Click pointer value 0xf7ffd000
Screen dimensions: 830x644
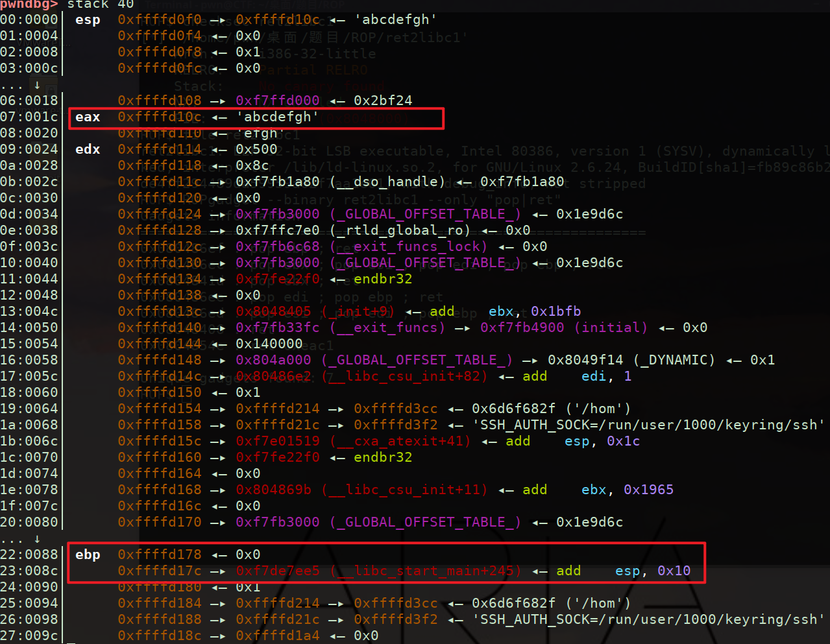(x=278, y=101)
